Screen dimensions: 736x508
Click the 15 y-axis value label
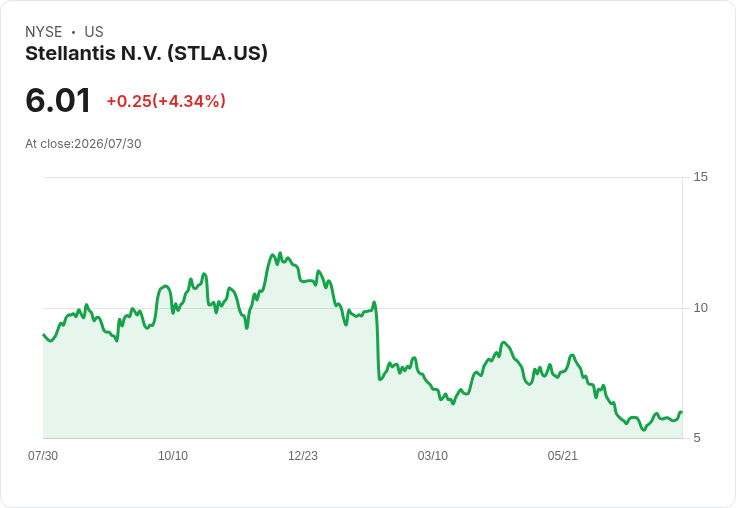(700, 177)
